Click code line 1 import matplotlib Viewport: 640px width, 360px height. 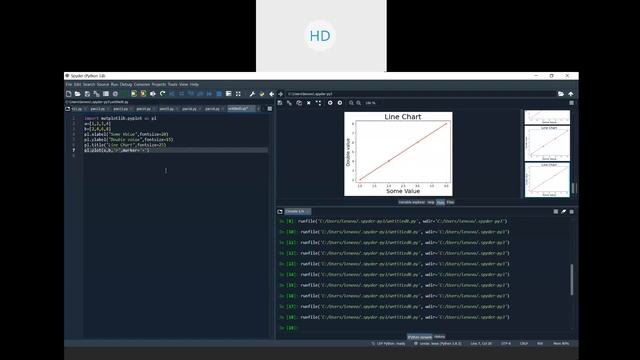pyautogui.click(x=120, y=118)
